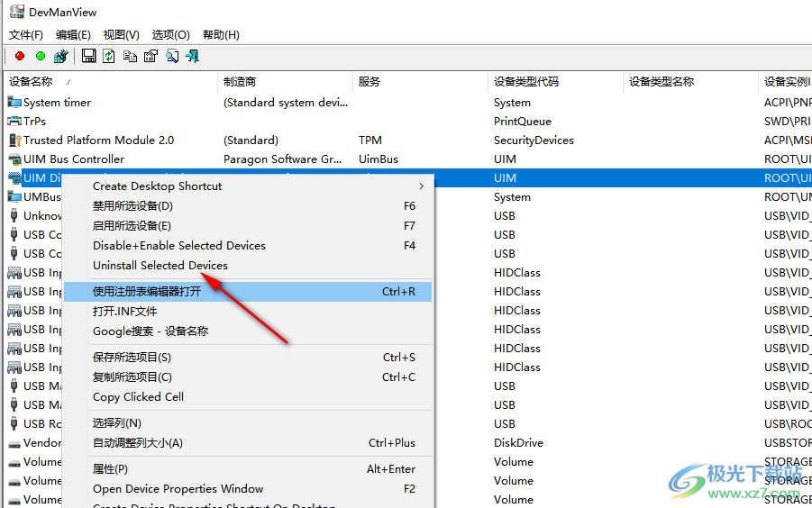
Task: Open the 文件(F) menu
Action: point(26,34)
